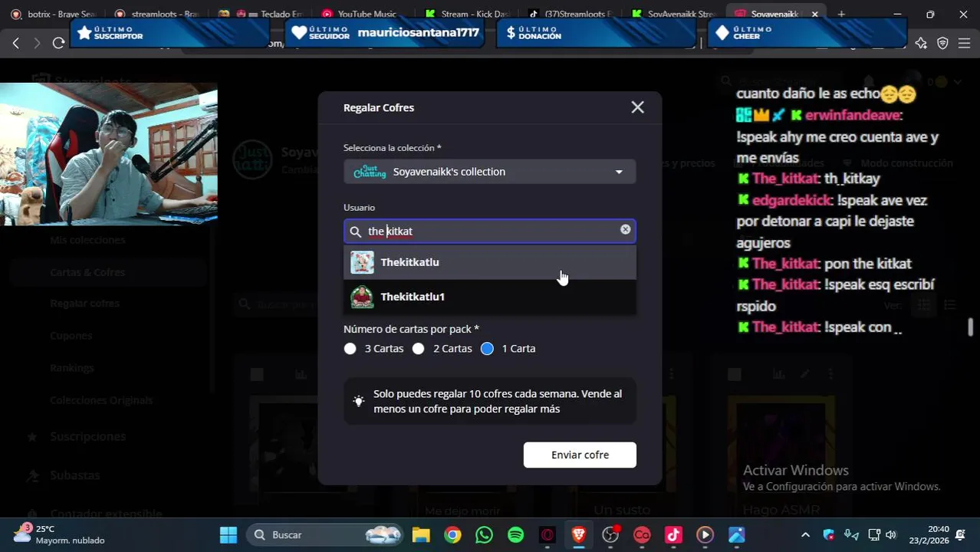980x552 pixels.
Task: Open Regalar cofres in sidebar
Action: point(84,304)
